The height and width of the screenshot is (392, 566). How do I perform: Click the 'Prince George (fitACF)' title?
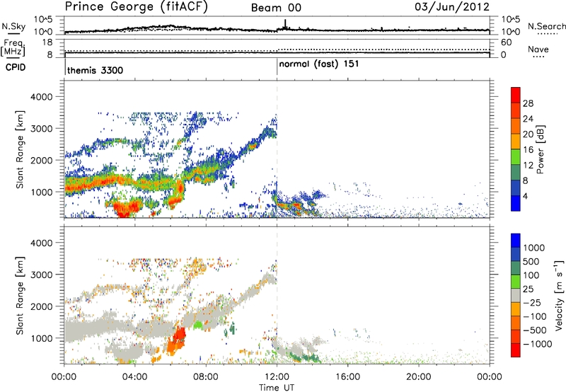(x=137, y=7)
